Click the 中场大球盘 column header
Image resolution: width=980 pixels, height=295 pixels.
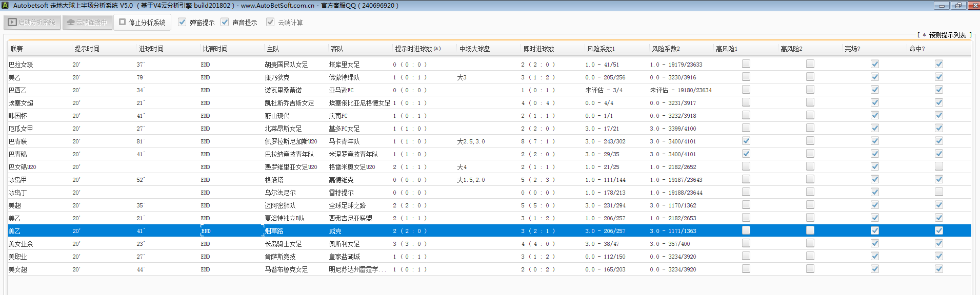[474, 49]
